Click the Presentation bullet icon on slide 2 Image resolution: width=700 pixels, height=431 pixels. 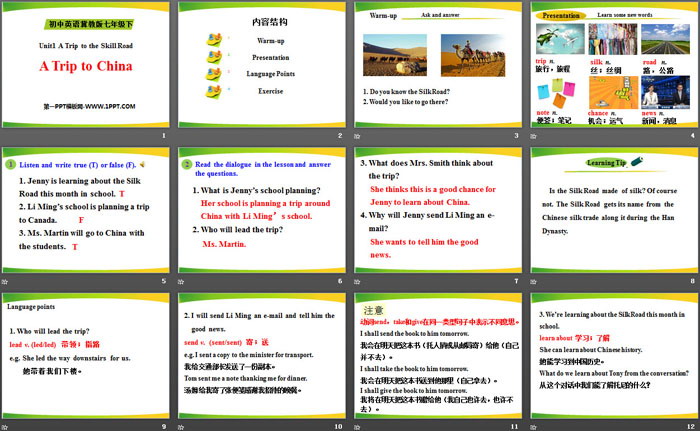tap(213, 57)
